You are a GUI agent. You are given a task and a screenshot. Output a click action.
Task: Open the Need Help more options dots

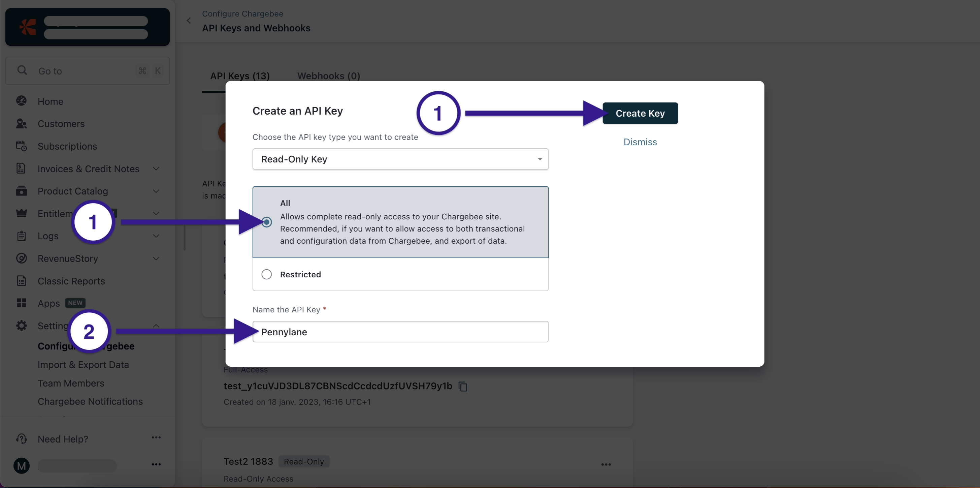(x=156, y=437)
